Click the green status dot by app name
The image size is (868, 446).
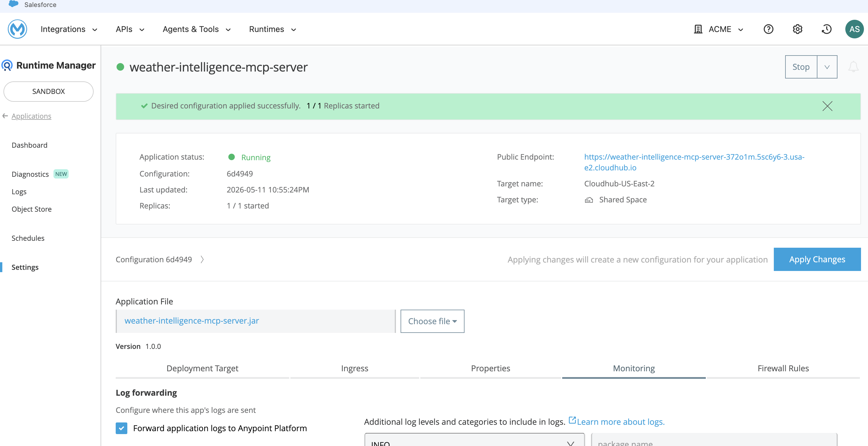120,67
